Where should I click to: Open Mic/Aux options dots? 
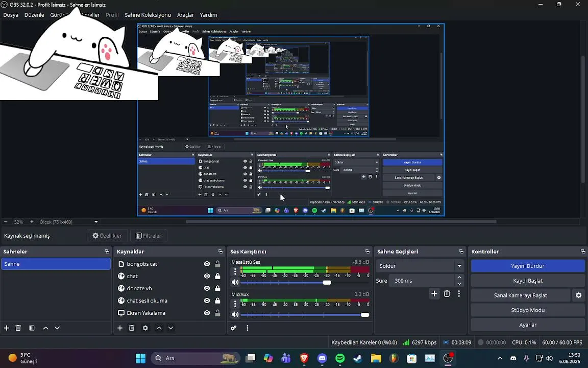[x=235, y=303]
